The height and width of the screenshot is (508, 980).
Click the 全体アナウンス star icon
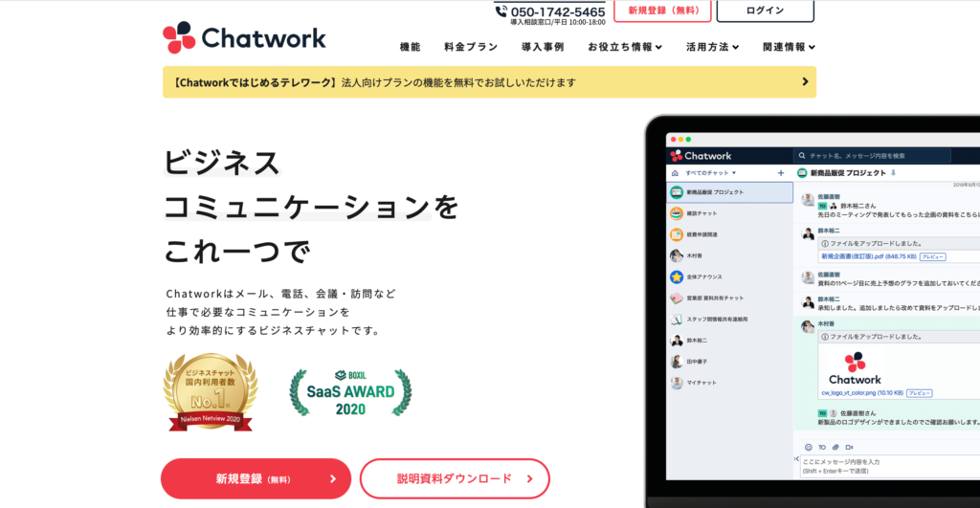677,276
